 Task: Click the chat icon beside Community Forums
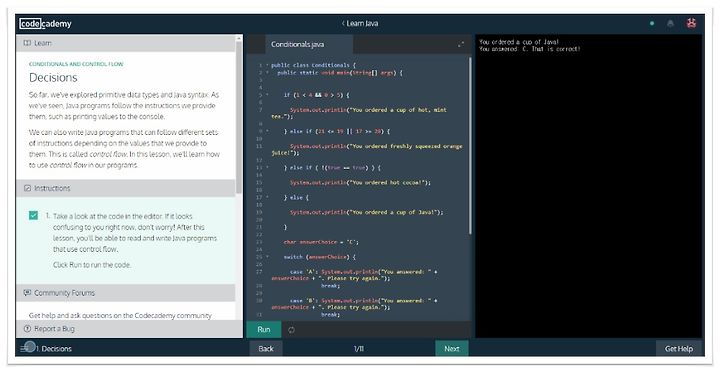pos(27,293)
